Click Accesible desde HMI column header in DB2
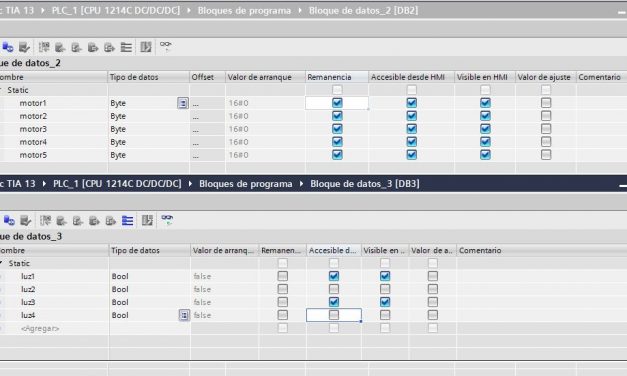627x376 pixels. pyautogui.click(x=411, y=77)
